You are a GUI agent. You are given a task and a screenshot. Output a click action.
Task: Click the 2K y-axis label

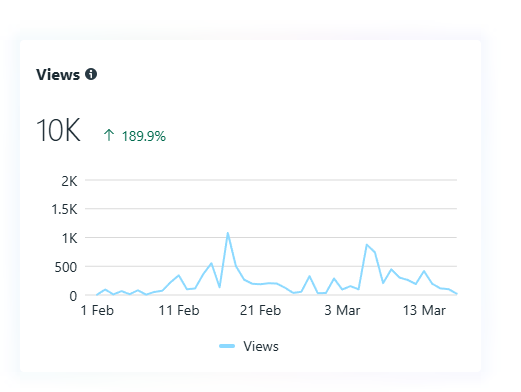69,181
